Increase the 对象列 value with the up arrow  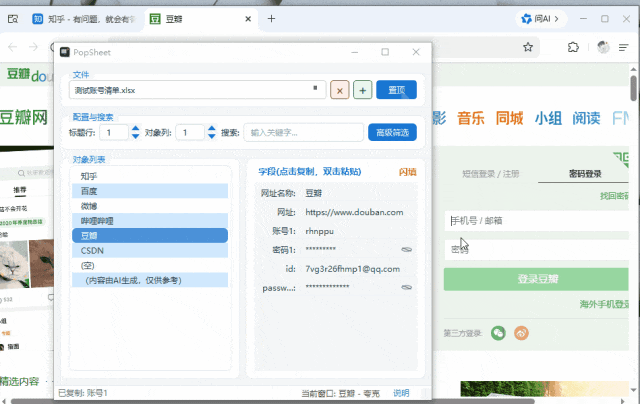[x=211, y=129]
